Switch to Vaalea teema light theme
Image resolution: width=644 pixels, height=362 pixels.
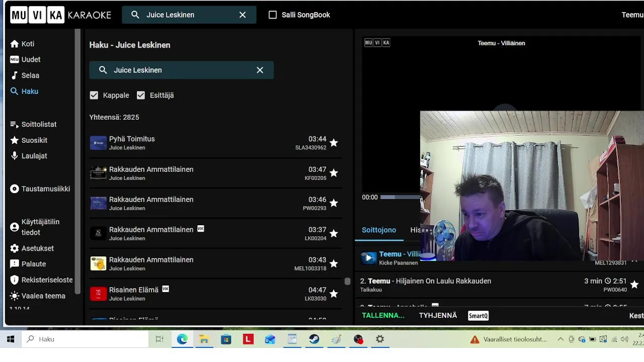(x=38, y=296)
